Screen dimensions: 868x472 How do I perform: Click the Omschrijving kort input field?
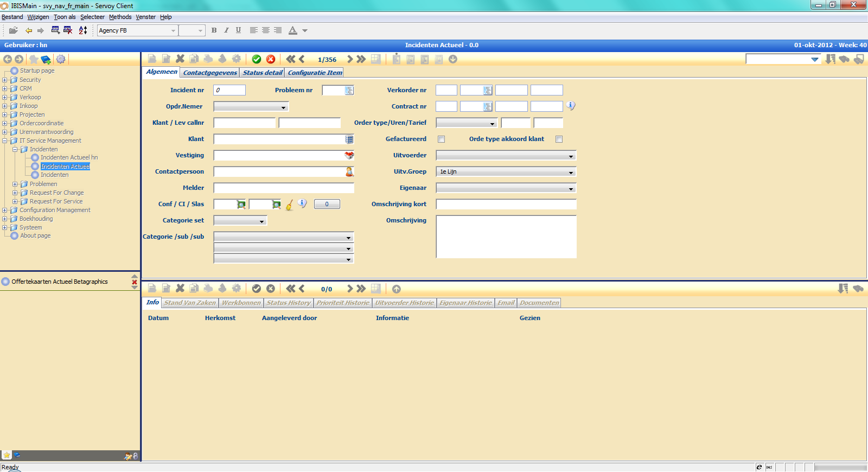pyautogui.click(x=506, y=205)
